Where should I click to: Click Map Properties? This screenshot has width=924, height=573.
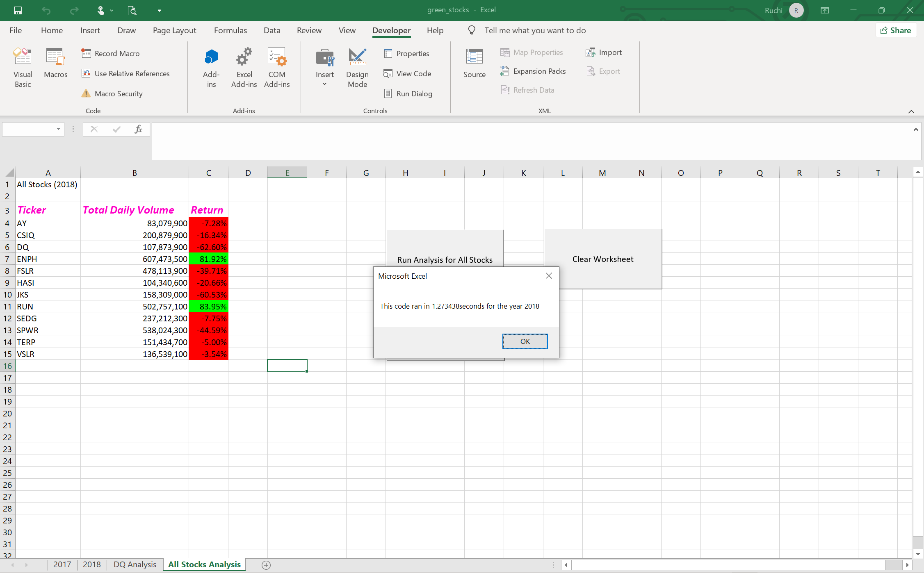tap(532, 52)
